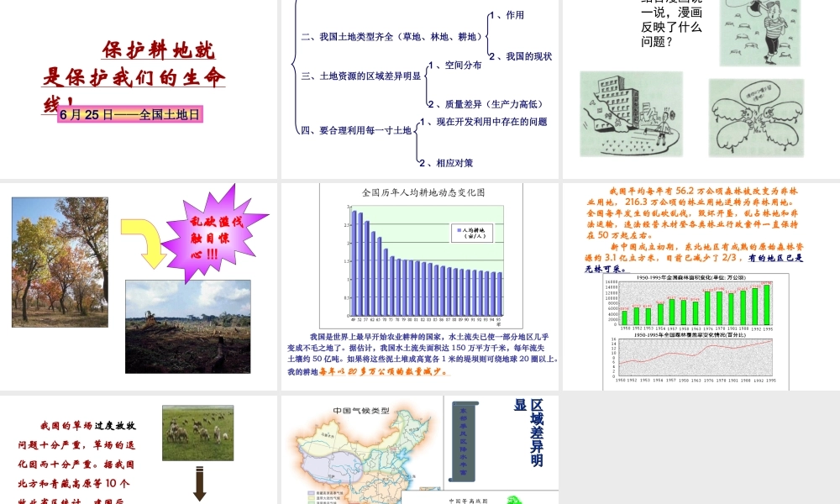The width and height of the screenshot is (840, 504).
Task: Select the green forest area bar chart
Action: pos(696,303)
